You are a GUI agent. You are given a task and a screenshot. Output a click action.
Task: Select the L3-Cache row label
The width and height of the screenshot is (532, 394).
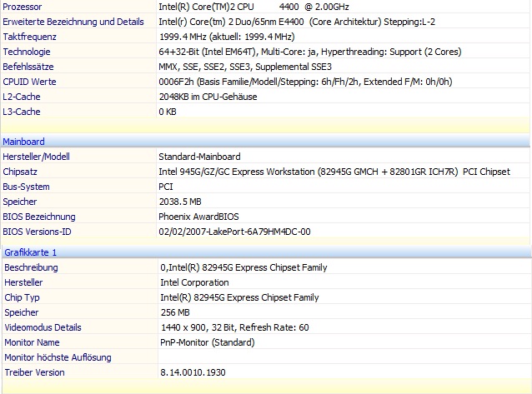22,112
